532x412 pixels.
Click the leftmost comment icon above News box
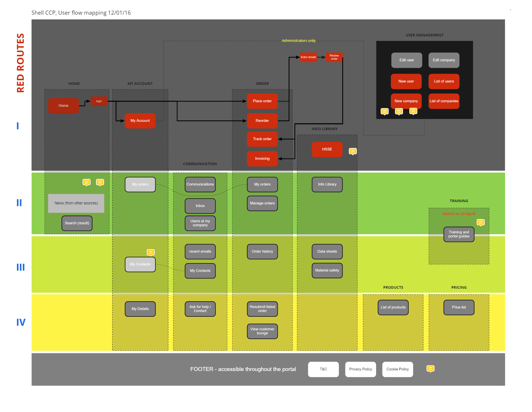pyautogui.click(x=87, y=182)
